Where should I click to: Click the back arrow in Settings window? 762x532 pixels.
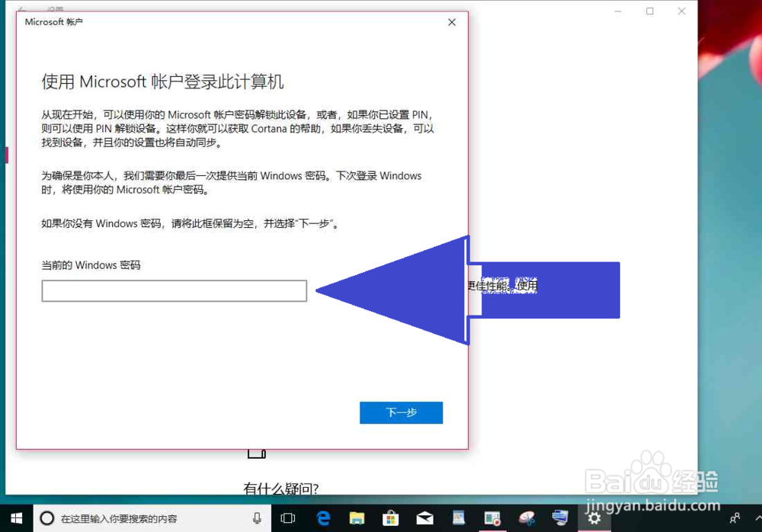click(21, 8)
